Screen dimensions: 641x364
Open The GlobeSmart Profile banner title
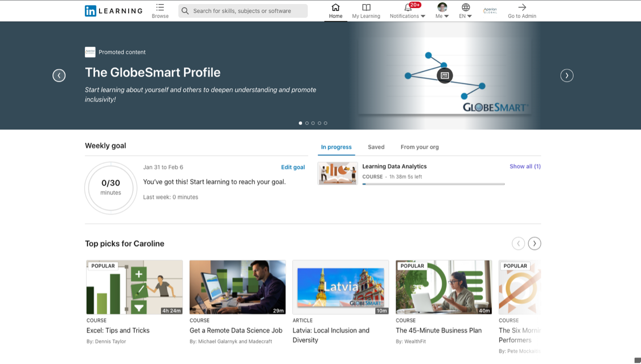point(153,72)
